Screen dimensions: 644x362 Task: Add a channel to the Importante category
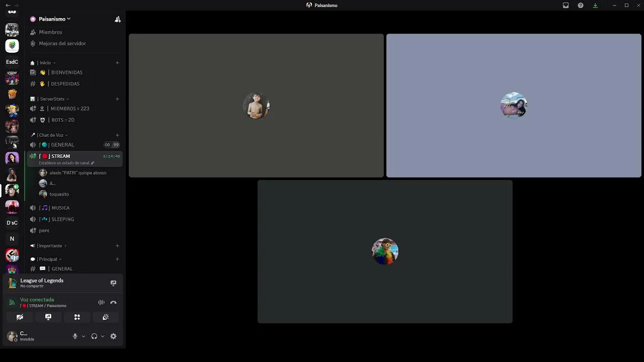coord(117,246)
